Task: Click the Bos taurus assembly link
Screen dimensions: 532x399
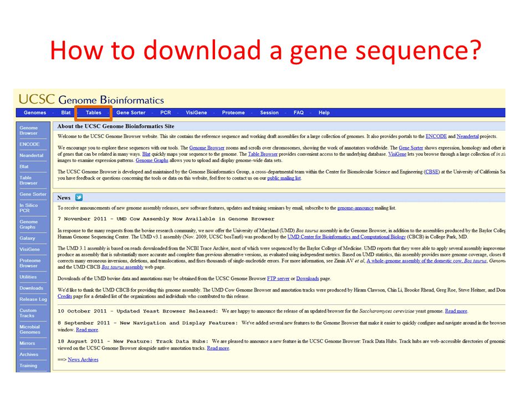Action: pos(122,267)
